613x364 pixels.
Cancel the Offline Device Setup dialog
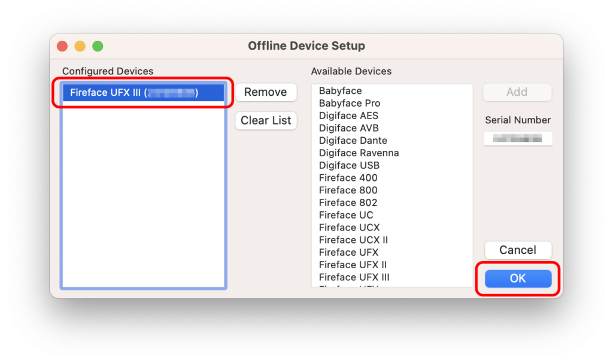(x=518, y=250)
